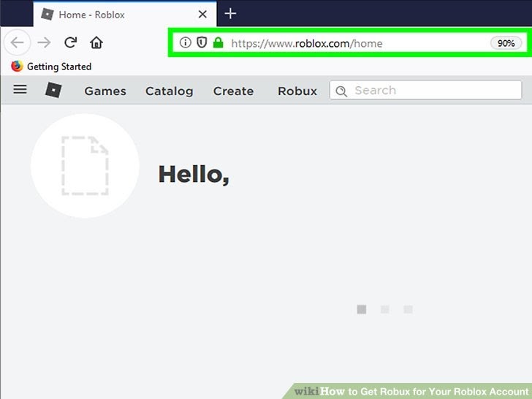
Task: Click the avatar placeholder thumbnail
Action: pyautogui.click(x=85, y=166)
